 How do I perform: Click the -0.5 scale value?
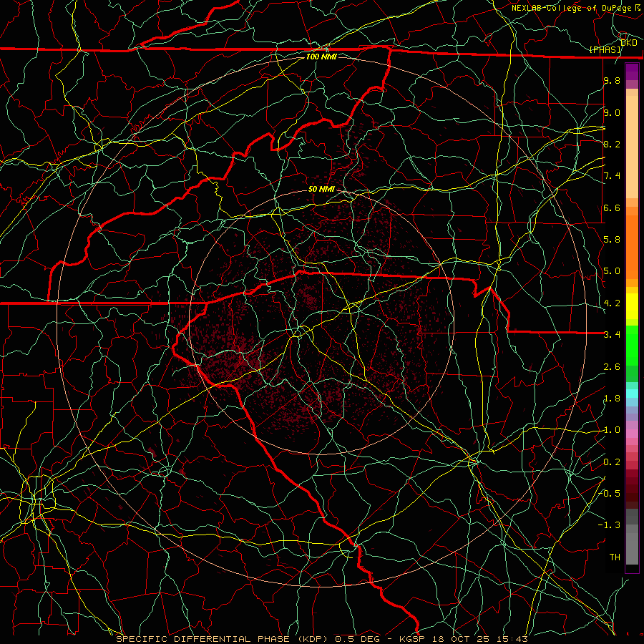(610, 493)
